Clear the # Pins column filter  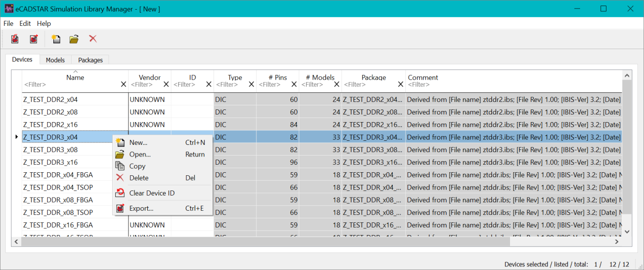pyautogui.click(x=294, y=85)
